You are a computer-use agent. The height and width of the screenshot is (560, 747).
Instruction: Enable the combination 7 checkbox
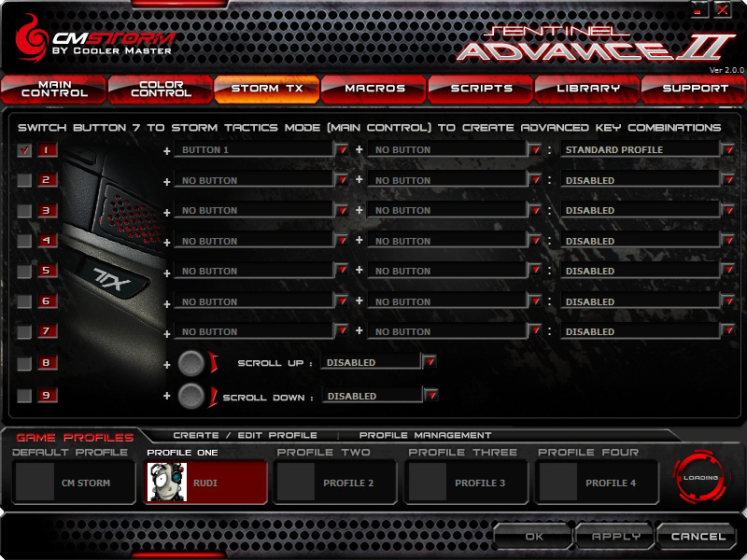click(24, 331)
